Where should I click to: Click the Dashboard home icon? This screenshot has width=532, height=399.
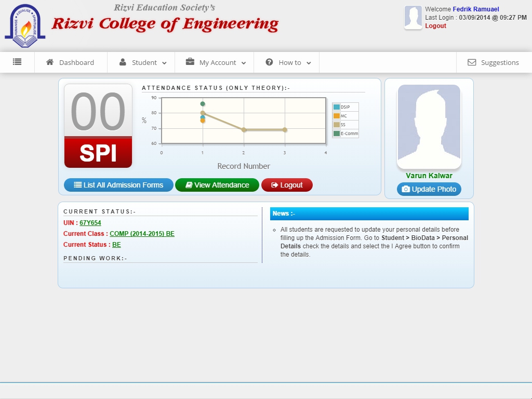[50, 62]
